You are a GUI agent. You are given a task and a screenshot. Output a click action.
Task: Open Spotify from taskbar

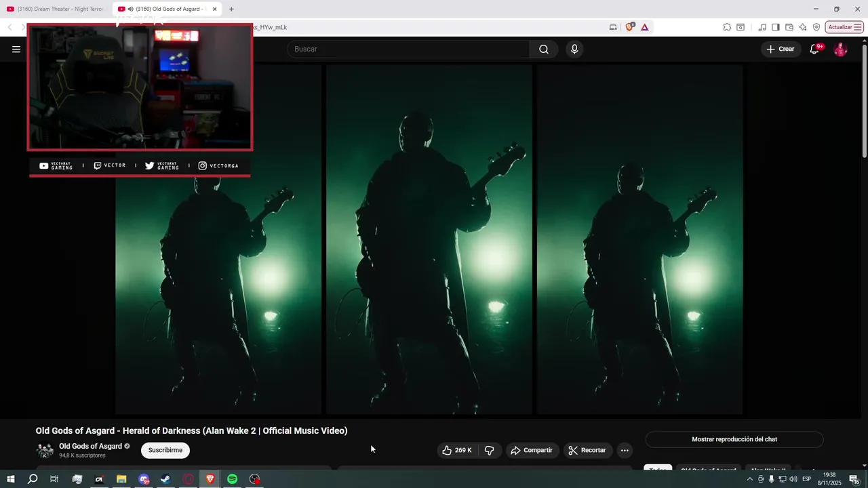tap(232, 479)
